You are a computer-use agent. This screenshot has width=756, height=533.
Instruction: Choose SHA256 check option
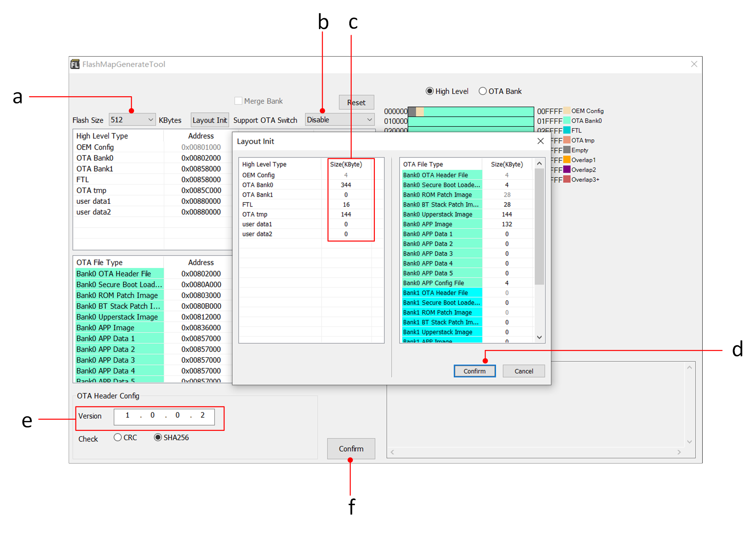(158, 437)
